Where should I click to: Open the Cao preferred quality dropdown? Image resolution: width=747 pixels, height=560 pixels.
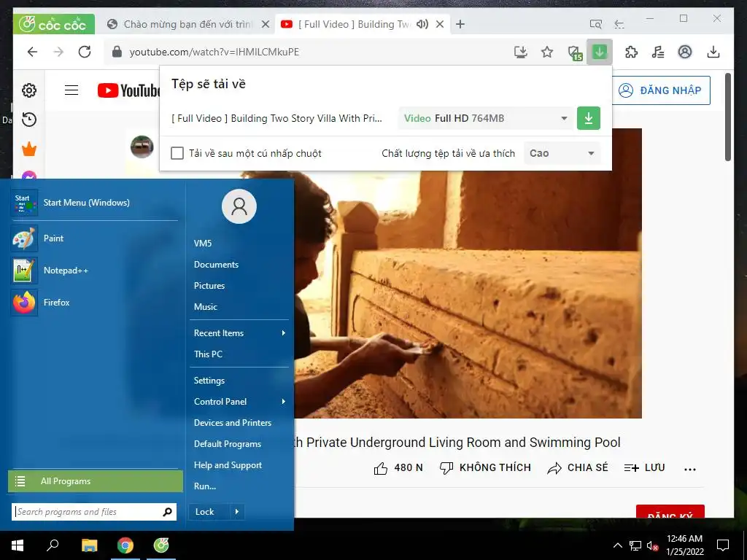tap(562, 153)
